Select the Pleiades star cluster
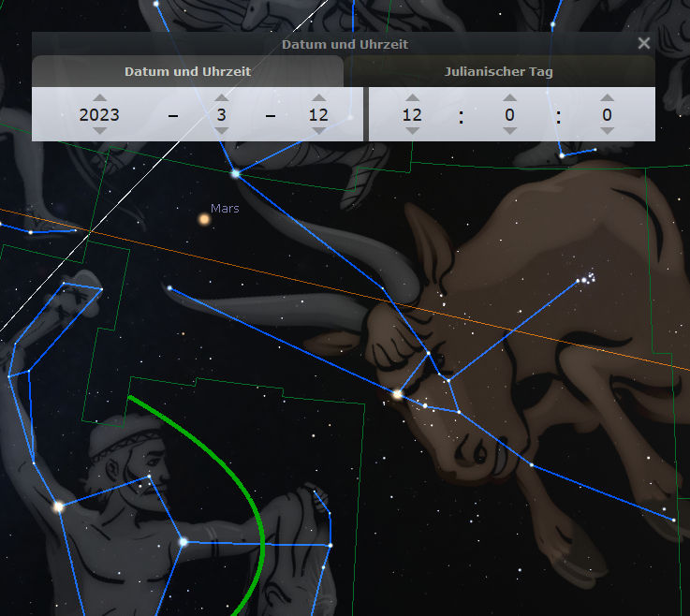This screenshot has width=690, height=616. pyautogui.click(x=587, y=279)
